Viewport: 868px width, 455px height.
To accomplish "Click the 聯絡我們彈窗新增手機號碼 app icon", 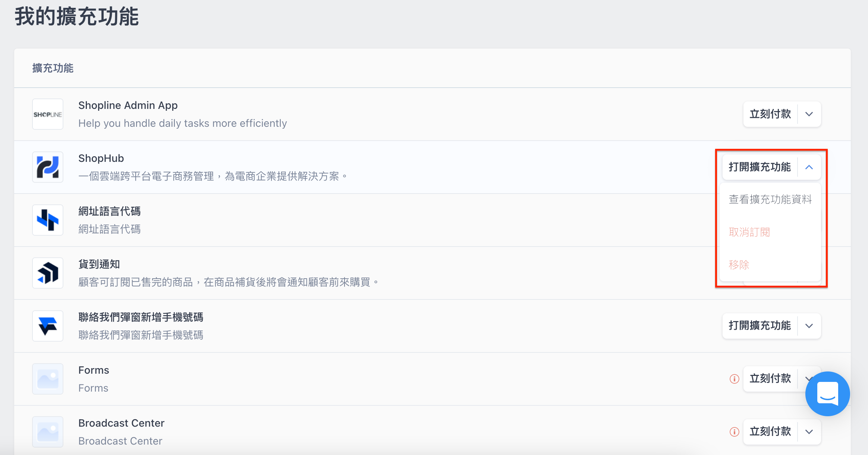I will [48, 326].
